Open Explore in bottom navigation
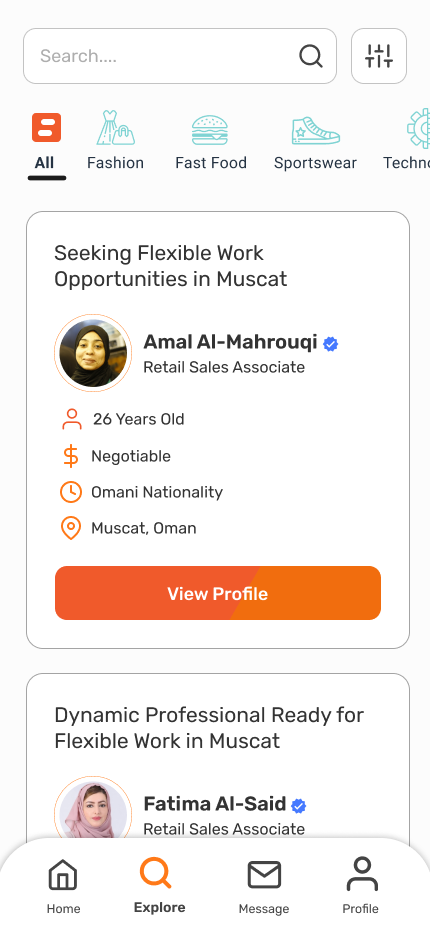433x930 pixels. [159, 886]
